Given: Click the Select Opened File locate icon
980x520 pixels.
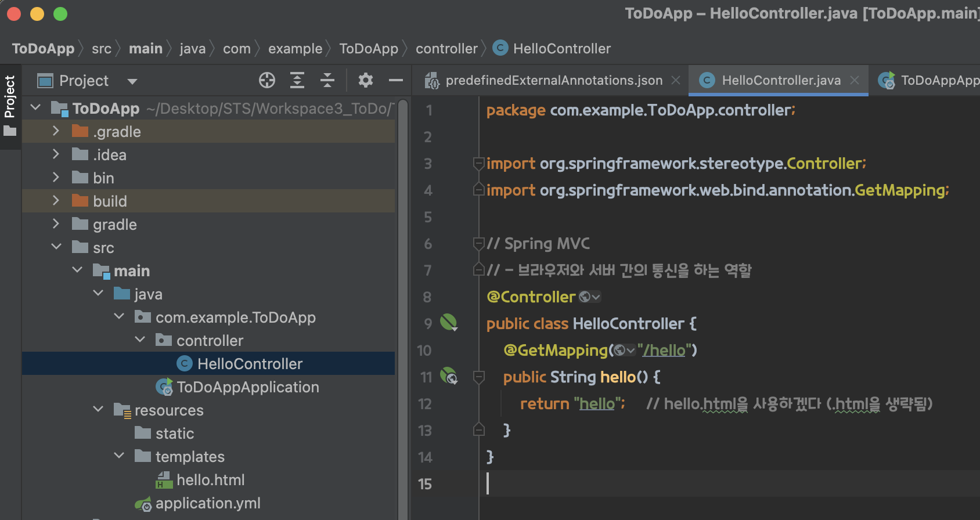Looking at the screenshot, I should (267, 80).
